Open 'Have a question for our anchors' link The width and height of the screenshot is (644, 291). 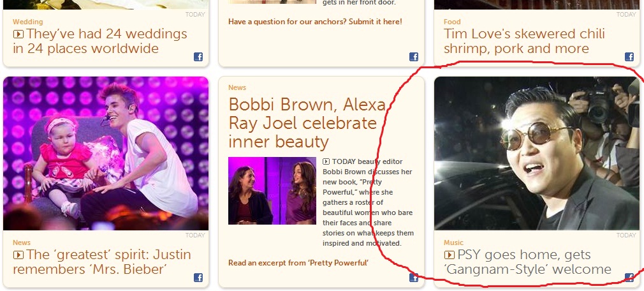pos(315,21)
